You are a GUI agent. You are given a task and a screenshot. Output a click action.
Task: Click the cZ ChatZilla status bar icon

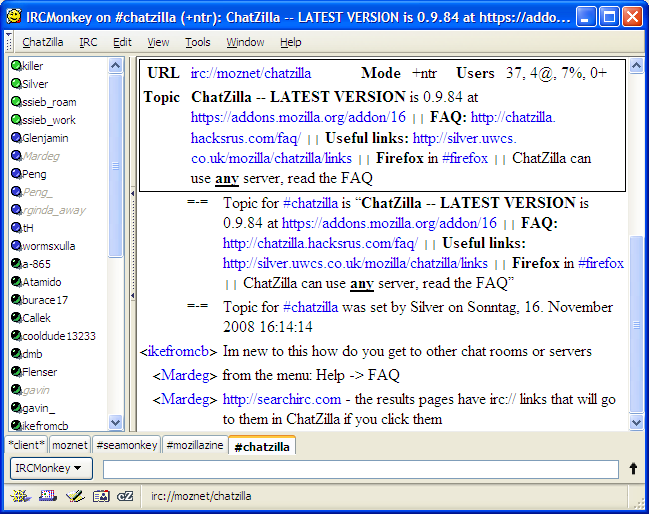[x=125, y=495]
